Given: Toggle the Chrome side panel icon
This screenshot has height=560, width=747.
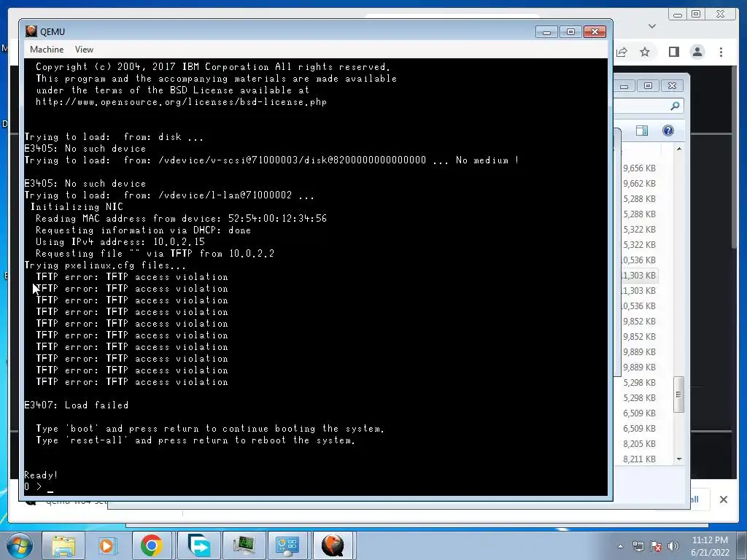Looking at the screenshot, I should [673, 52].
